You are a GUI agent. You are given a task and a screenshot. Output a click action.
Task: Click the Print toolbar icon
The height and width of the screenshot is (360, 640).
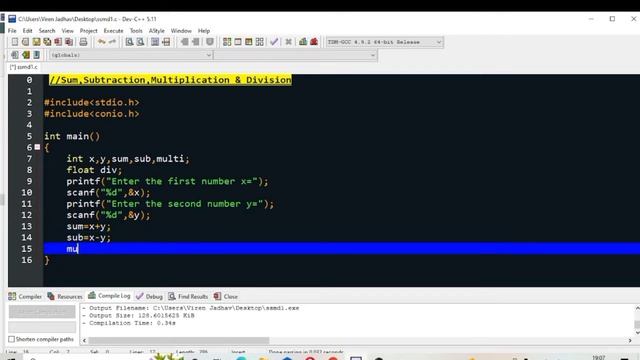(x=83, y=42)
